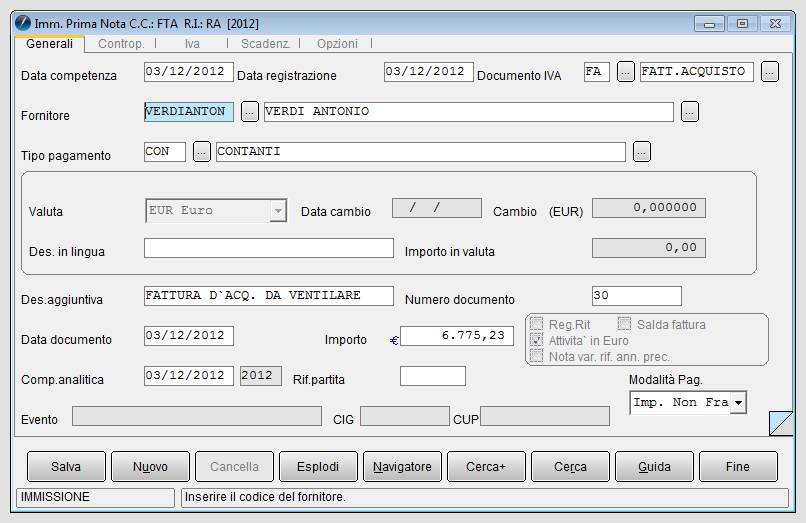Open lookup button next to VERDIANTON supplier code
This screenshot has height=523, width=806.
250,112
